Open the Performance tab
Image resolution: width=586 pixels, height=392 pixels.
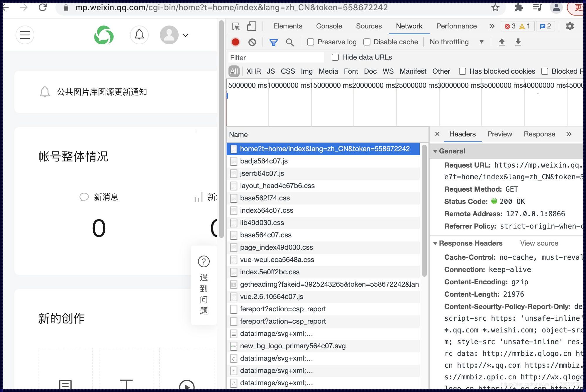coord(457,26)
